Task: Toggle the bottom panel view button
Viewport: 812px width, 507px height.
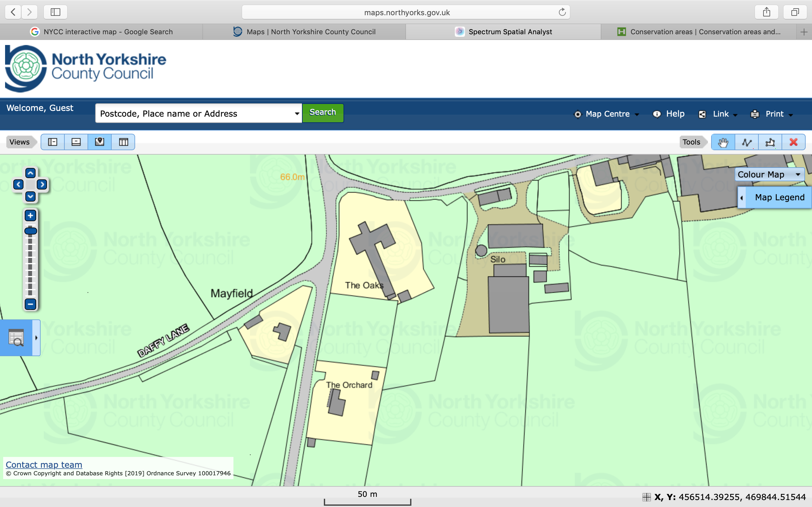Action: point(76,142)
